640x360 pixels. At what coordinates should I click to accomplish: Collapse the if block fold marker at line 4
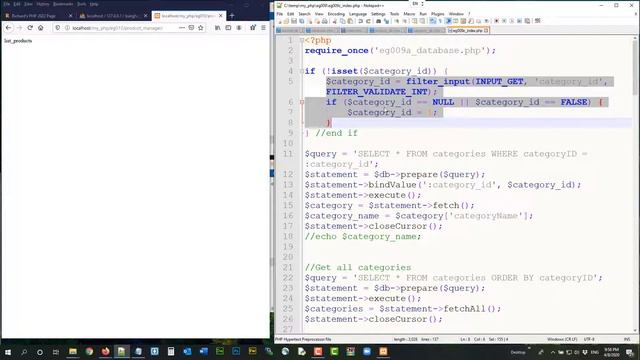tap(302, 71)
